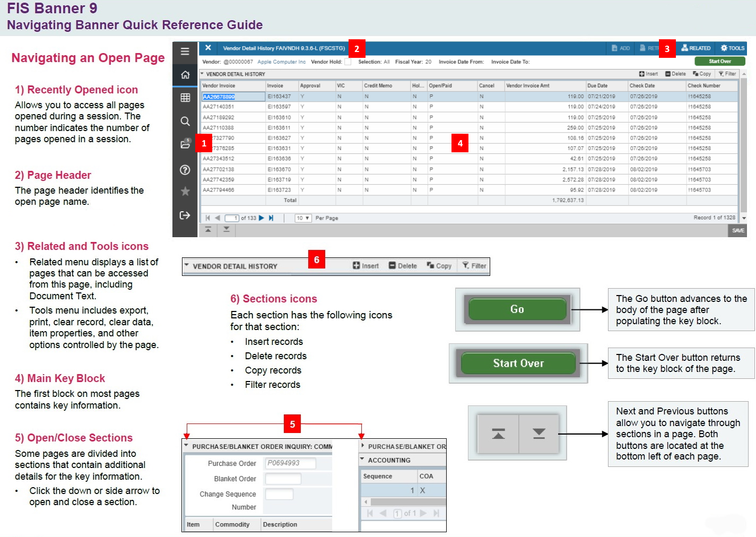This screenshot has width=756, height=537.
Task: Toggle the Vendor Hold checkbox
Action: click(347, 62)
